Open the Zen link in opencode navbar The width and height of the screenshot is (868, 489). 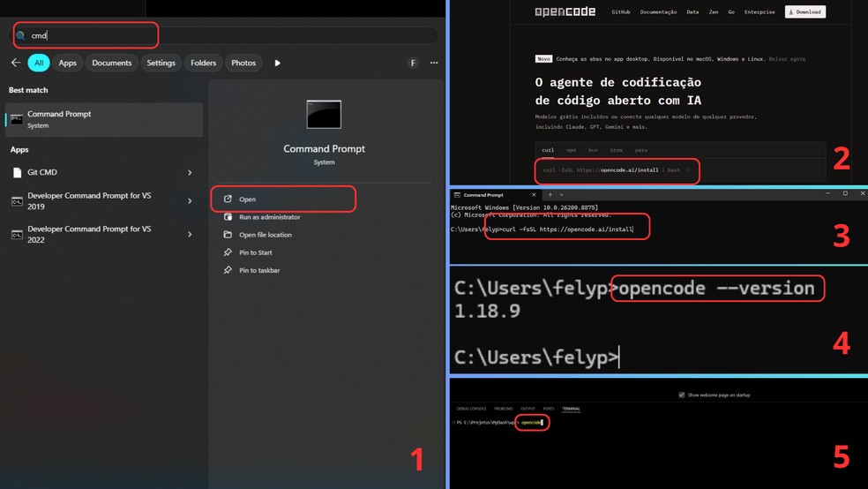tap(714, 11)
